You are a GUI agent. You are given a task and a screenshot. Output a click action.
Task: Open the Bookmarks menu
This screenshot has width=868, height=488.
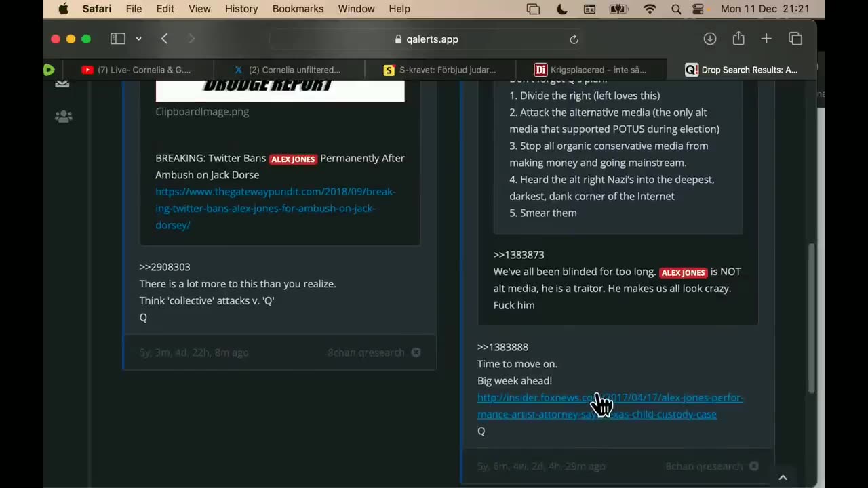pyautogui.click(x=299, y=9)
